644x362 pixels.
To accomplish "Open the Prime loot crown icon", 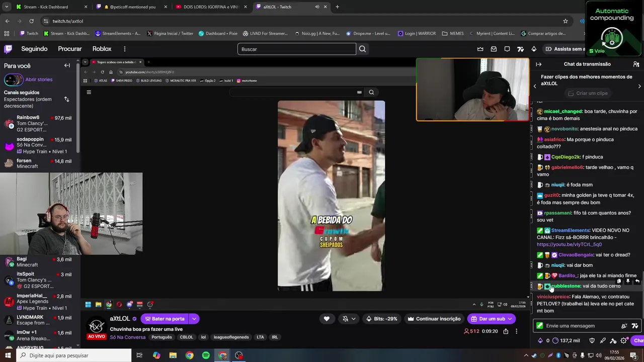I will point(480,49).
